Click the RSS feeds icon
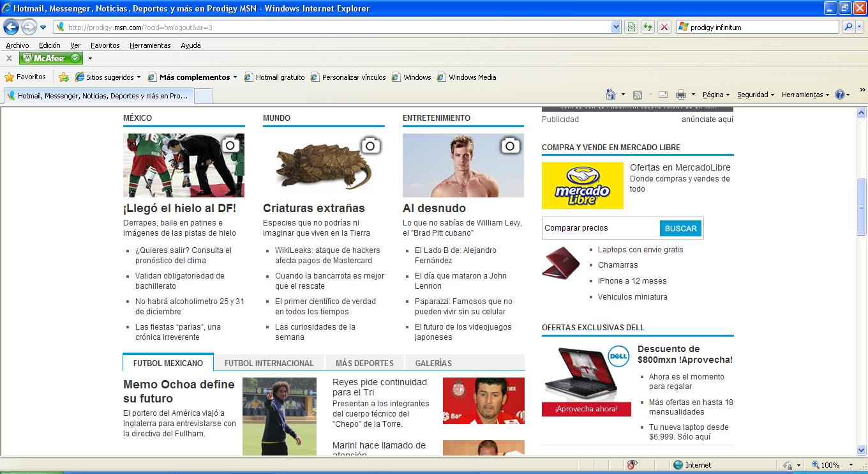 coord(638,94)
